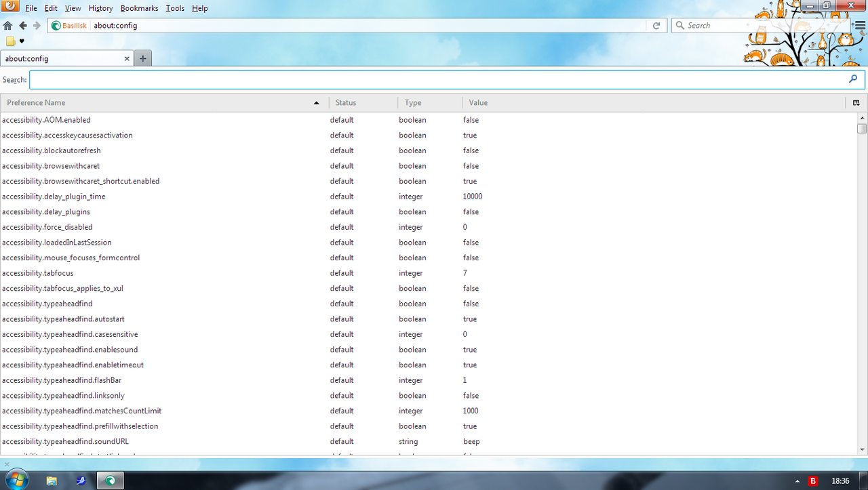Click the orange Basilisk app menu button
868x490 pixels.
10,6
